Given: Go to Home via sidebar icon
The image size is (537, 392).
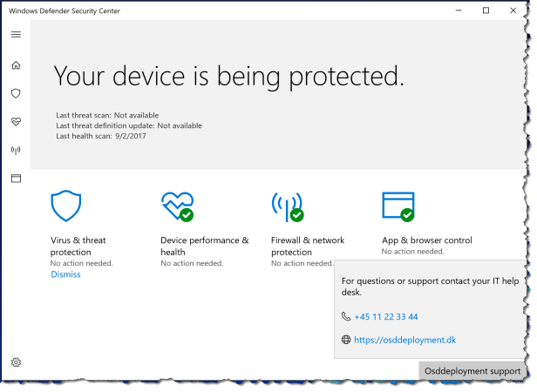Looking at the screenshot, I should click(16, 65).
